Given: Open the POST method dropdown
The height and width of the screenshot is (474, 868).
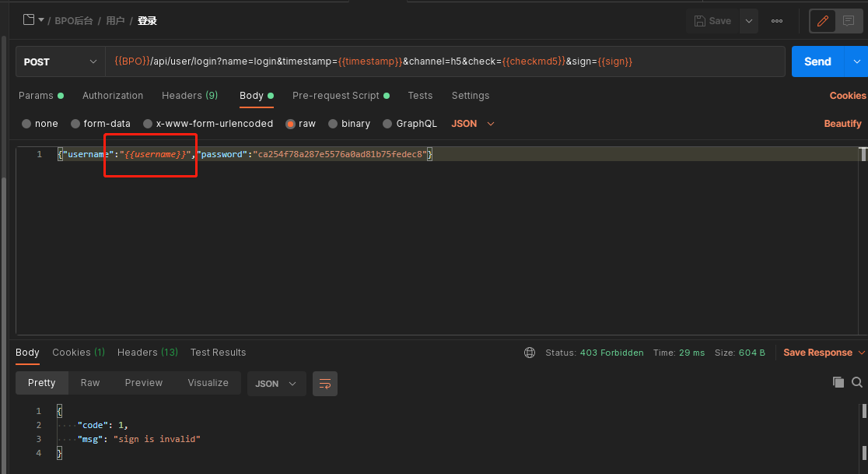Looking at the screenshot, I should 61,62.
